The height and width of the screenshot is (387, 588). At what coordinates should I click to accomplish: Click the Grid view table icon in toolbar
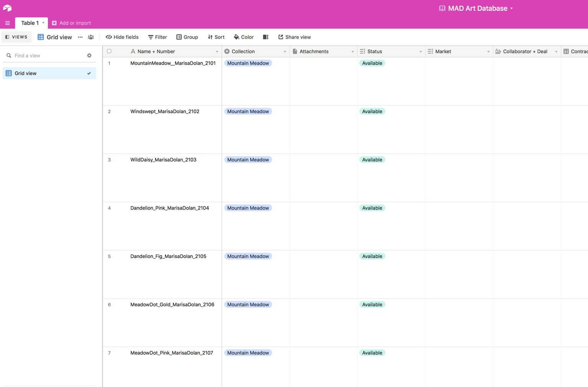coord(41,37)
